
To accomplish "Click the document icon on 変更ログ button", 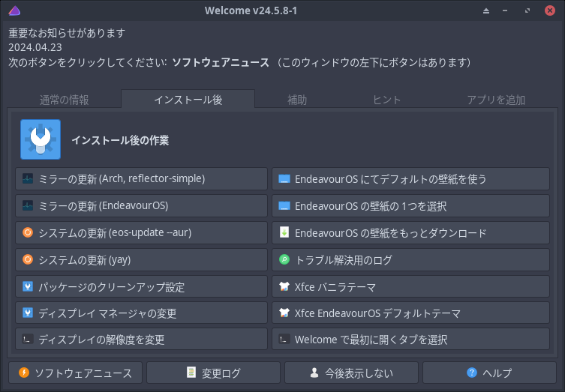I will [x=191, y=373].
